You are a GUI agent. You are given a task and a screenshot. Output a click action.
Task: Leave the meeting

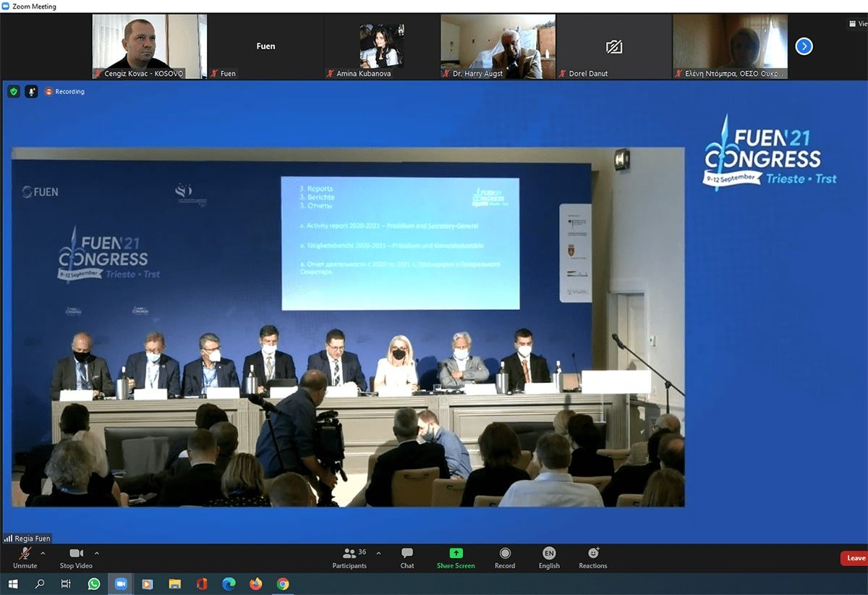855,558
